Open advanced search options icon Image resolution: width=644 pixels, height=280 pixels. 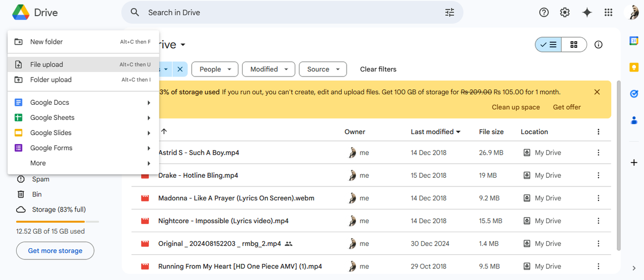point(450,13)
